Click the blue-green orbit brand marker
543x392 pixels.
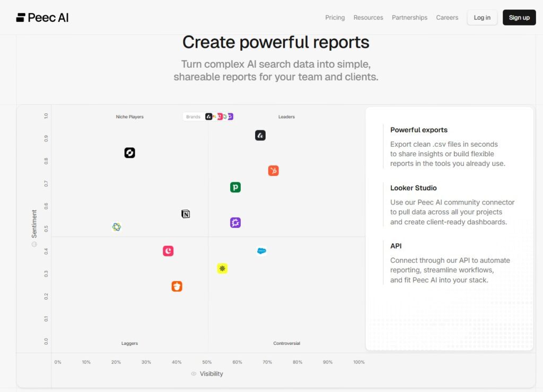[117, 227]
